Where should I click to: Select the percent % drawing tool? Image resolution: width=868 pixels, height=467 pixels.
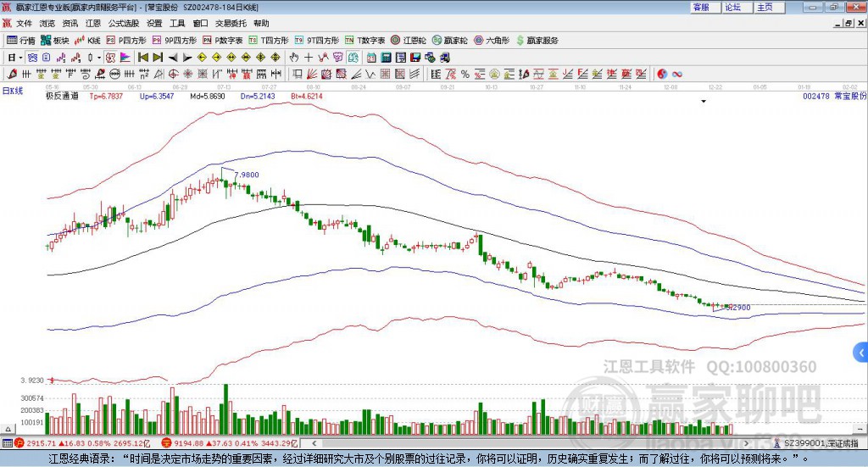(465, 74)
